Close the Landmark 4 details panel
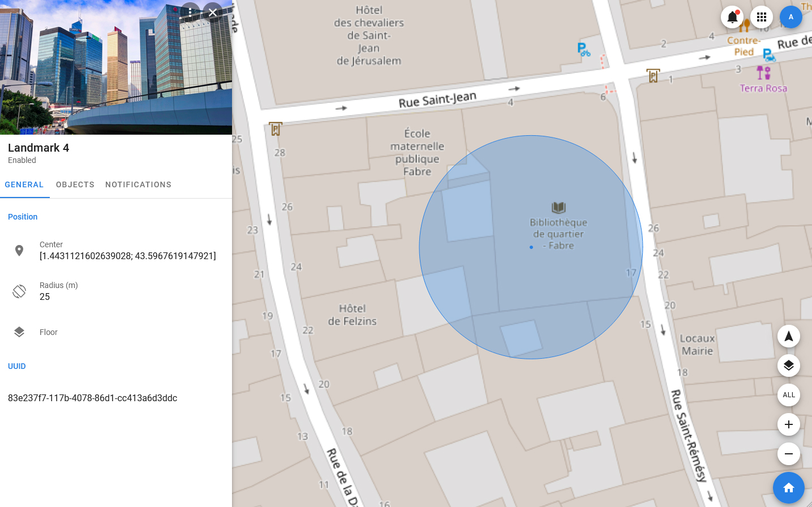The image size is (812, 507). pyautogui.click(x=213, y=12)
